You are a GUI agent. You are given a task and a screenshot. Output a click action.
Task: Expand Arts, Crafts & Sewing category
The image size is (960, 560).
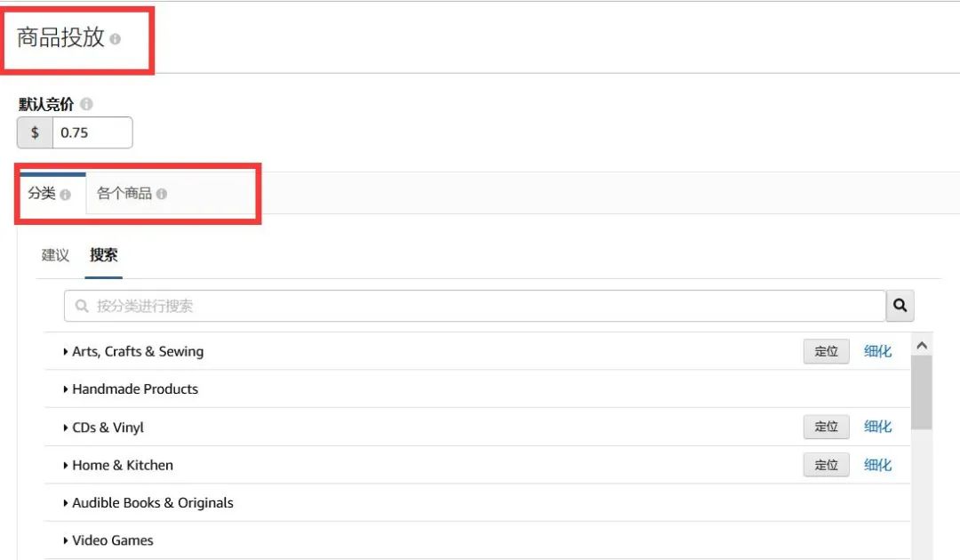click(66, 352)
